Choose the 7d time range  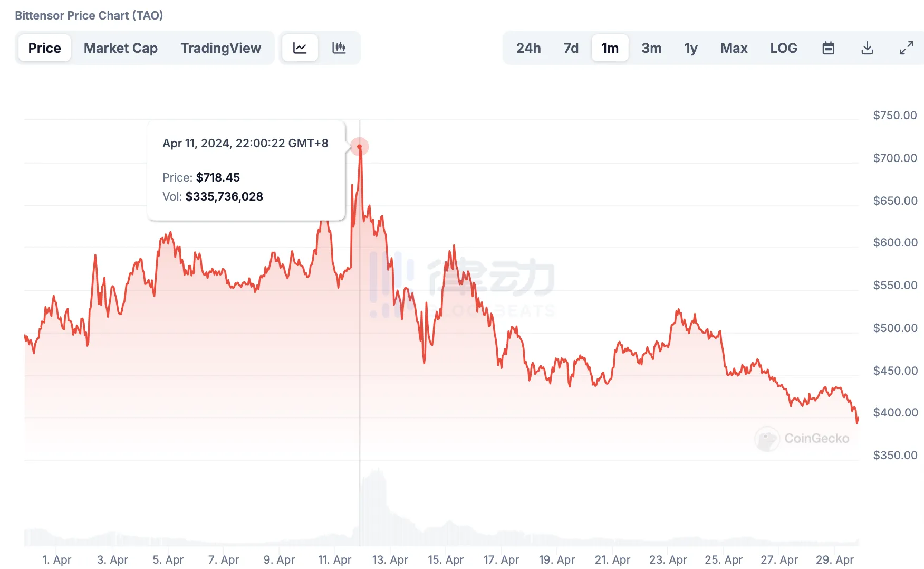(x=571, y=48)
